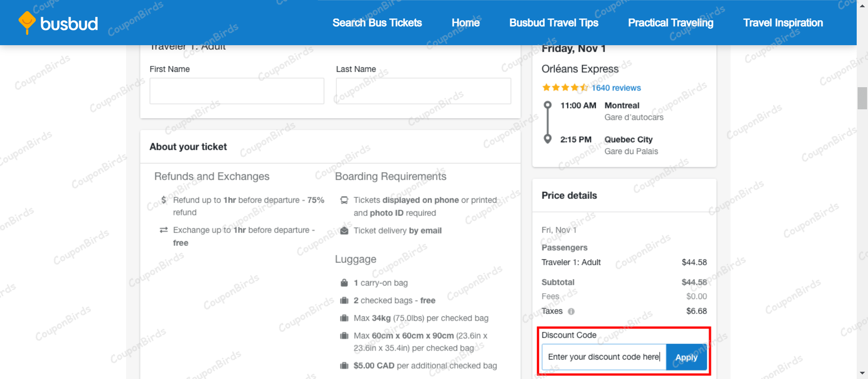Click the checked bags suitcase icon
Image resolution: width=868 pixels, height=379 pixels.
point(344,300)
